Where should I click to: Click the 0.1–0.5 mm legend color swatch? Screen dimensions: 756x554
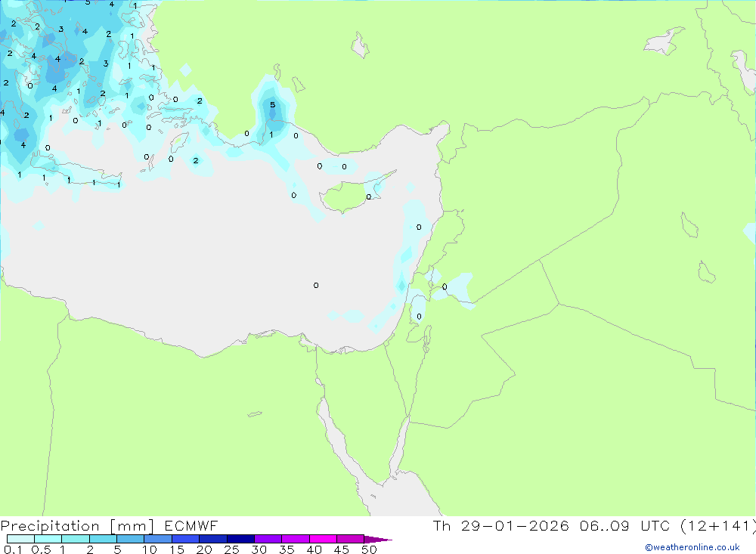[x=20, y=539]
